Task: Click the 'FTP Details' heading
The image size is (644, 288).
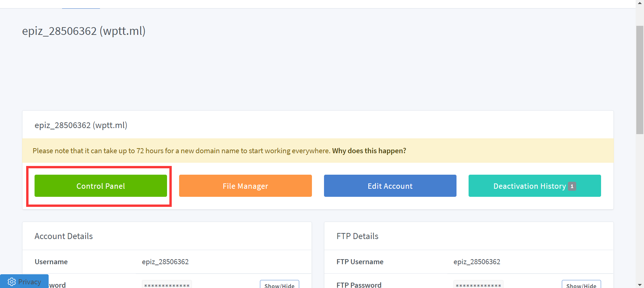Action: tap(358, 236)
